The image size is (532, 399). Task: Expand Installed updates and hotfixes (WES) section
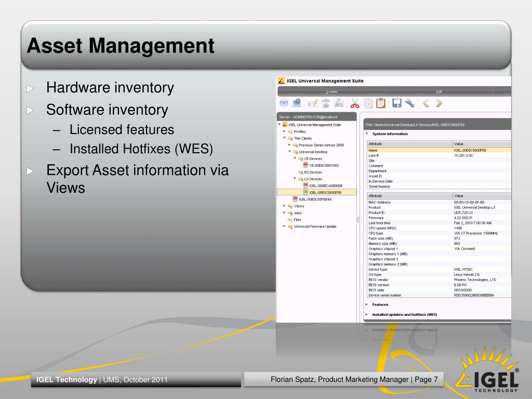pos(367,314)
